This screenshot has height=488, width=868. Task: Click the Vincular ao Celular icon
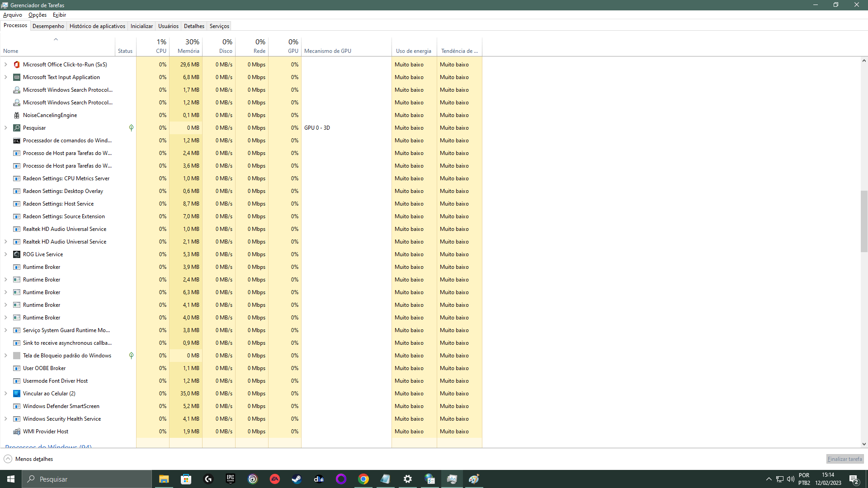(17, 394)
